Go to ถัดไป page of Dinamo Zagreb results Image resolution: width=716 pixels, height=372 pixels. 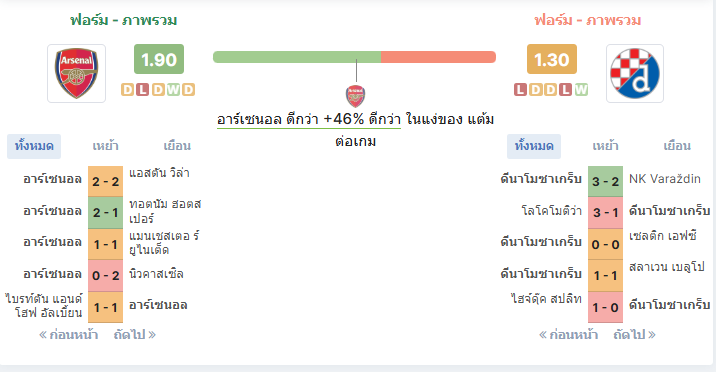[635, 335]
